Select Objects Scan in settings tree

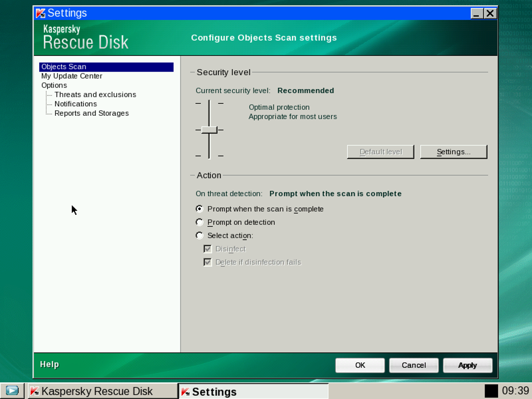pyautogui.click(x=106, y=67)
